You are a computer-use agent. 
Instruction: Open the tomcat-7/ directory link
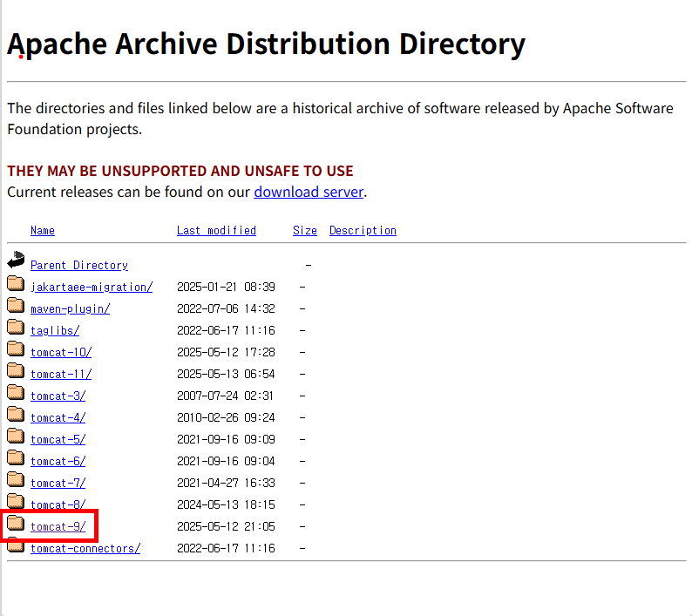pyautogui.click(x=58, y=484)
